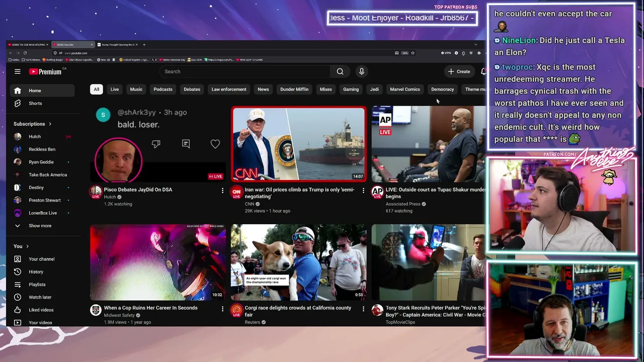Select the Music filter chip
This screenshot has height=362, width=644.
coord(136,89)
